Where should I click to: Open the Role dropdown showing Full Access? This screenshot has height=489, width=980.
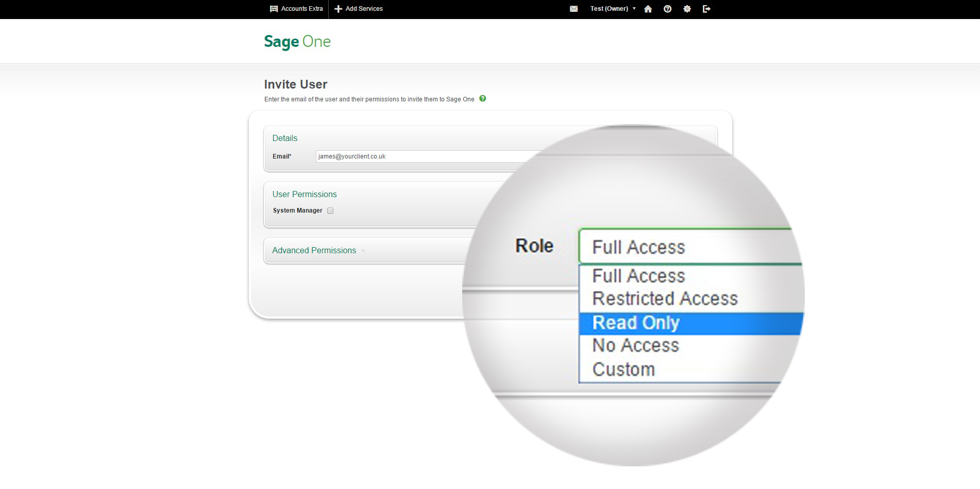690,247
